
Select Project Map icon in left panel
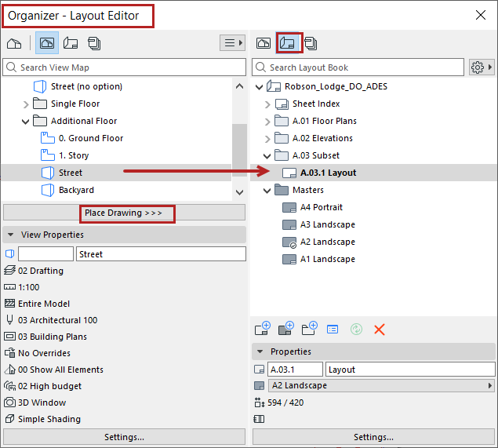(x=14, y=43)
